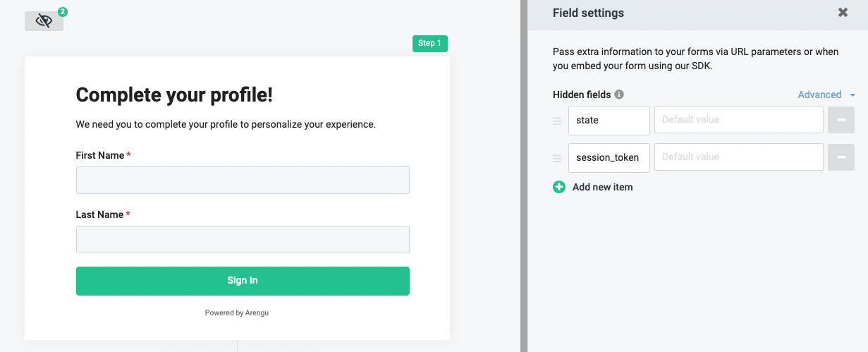Click the Complete your profile heading
This screenshot has width=868, height=352.
click(174, 95)
